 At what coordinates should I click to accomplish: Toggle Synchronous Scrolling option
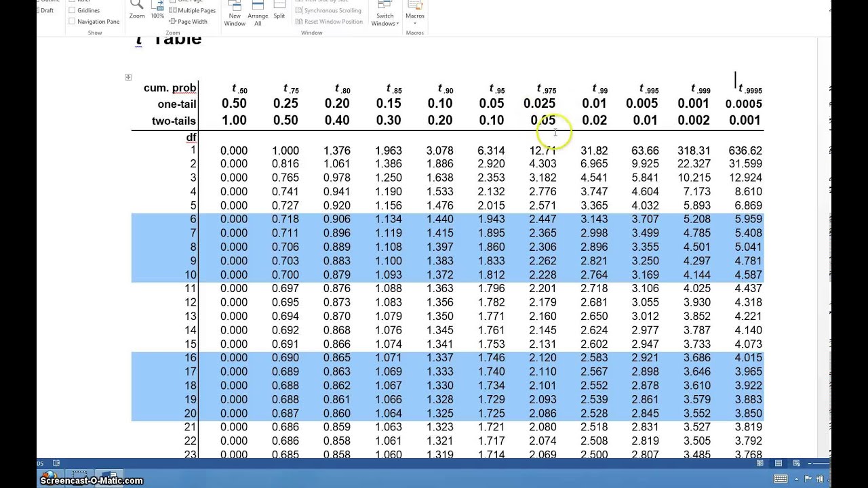[x=328, y=11]
